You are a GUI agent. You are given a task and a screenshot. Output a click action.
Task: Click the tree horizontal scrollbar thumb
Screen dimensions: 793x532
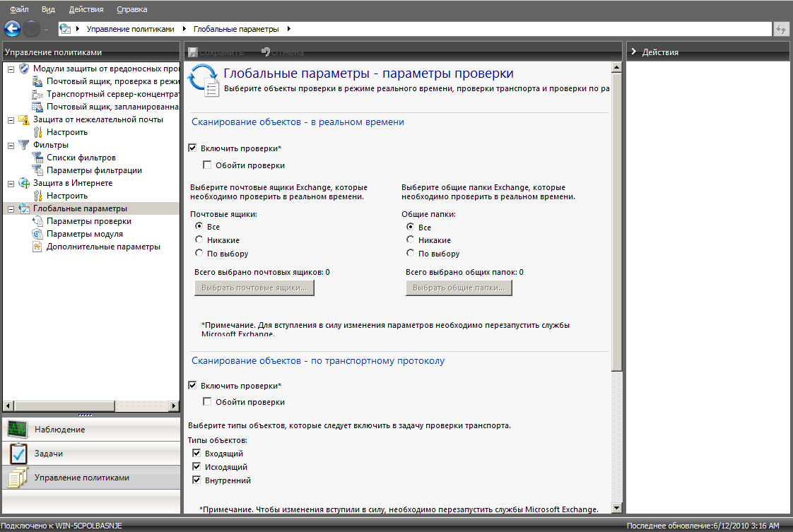64,406
